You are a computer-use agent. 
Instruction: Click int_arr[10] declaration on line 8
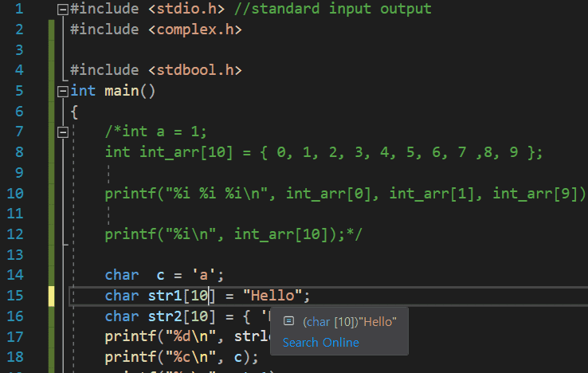(x=186, y=152)
